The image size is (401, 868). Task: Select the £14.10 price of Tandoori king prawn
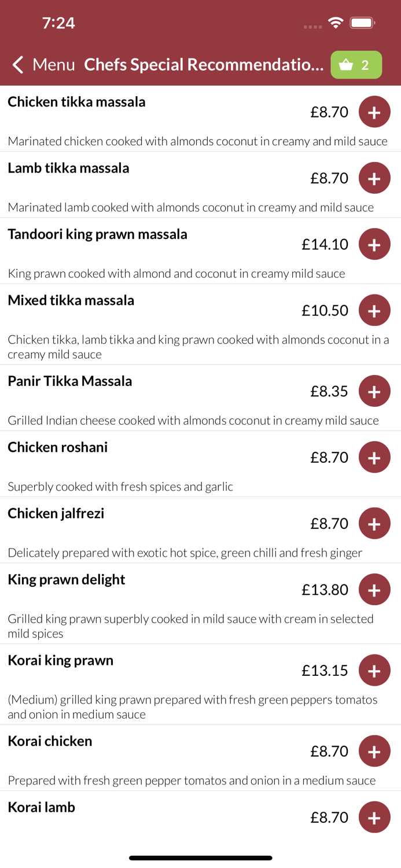click(325, 244)
